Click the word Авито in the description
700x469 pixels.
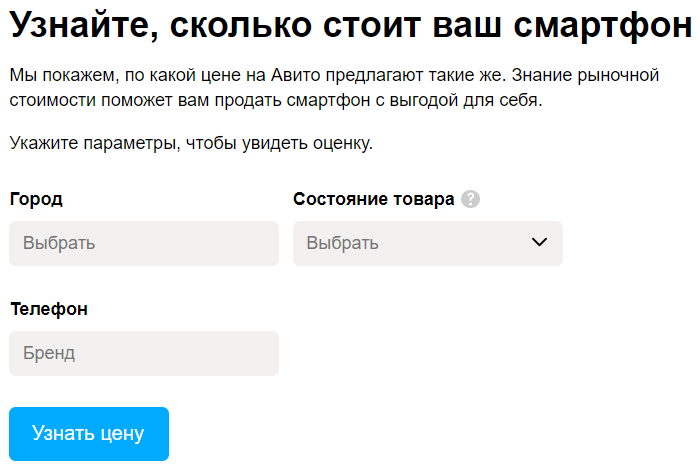click(x=296, y=75)
